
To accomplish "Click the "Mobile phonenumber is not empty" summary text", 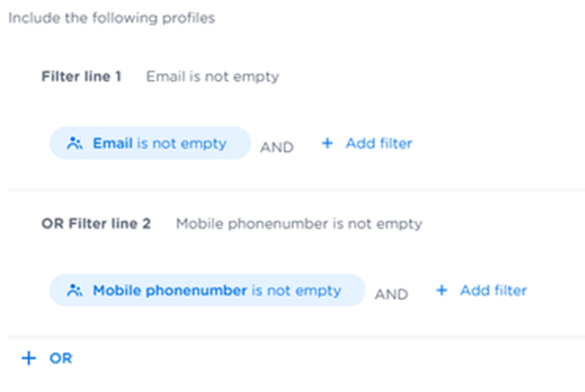I will 299,224.
